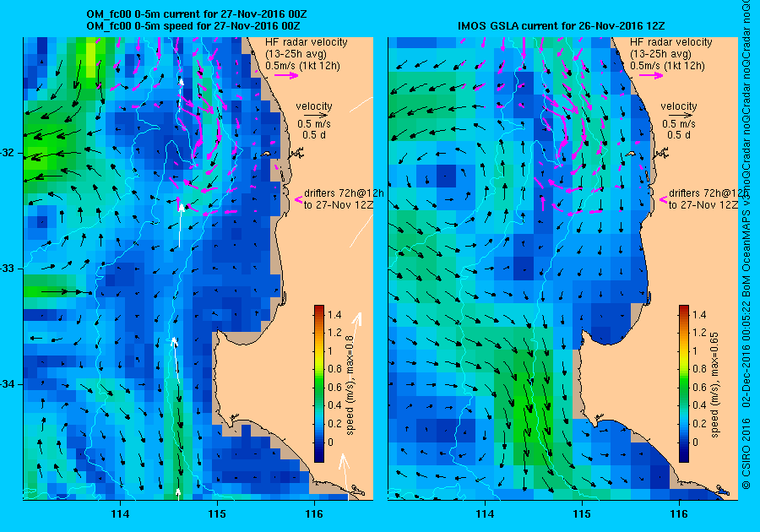
Task: Click the title 'OM_fc00 0-5m speed for 27-Nov-2016 00Z'
Action: click(193, 25)
